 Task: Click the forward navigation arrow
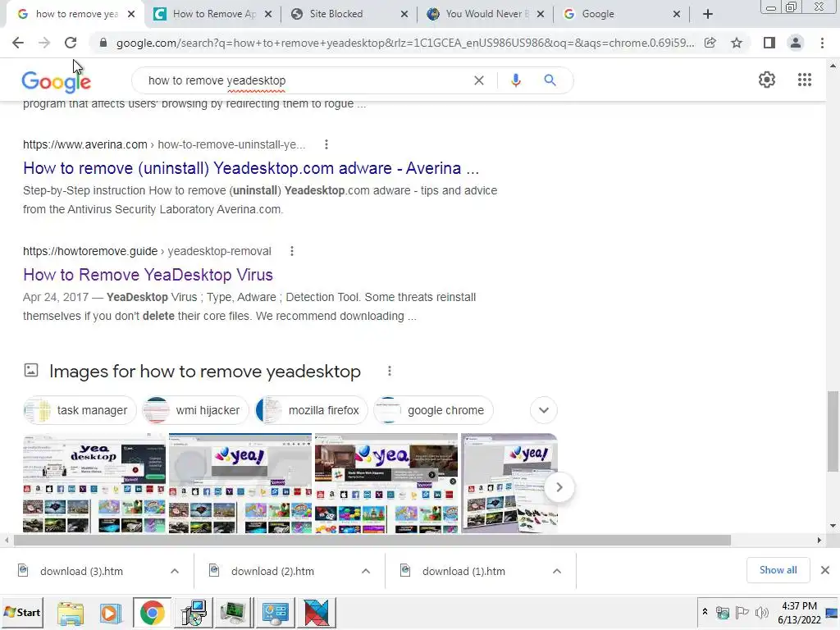pyautogui.click(x=44, y=43)
